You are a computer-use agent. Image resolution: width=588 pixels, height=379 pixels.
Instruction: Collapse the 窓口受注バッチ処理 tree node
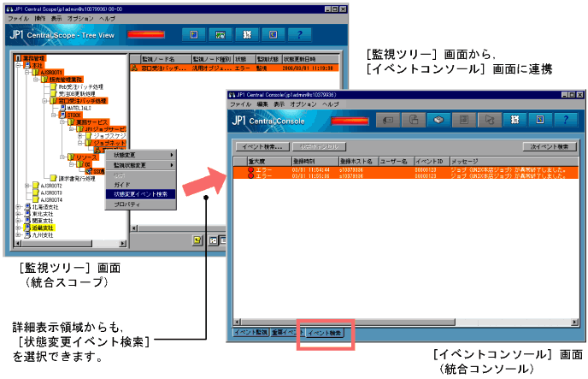[x=44, y=101]
